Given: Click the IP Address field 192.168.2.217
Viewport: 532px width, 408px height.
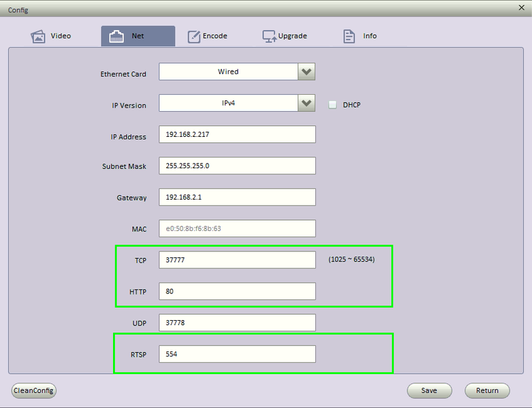Looking at the screenshot, I should (x=237, y=134).
